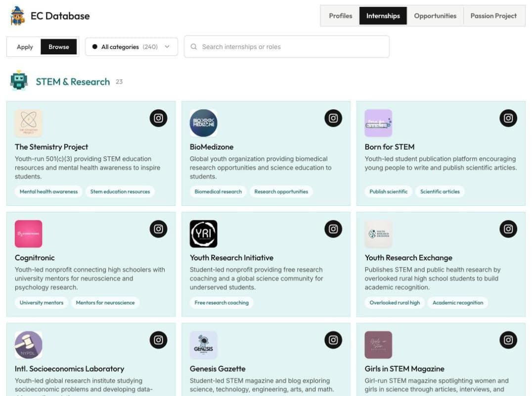
Task: Open the All categories dropdown
Action: tap(132, 47)
